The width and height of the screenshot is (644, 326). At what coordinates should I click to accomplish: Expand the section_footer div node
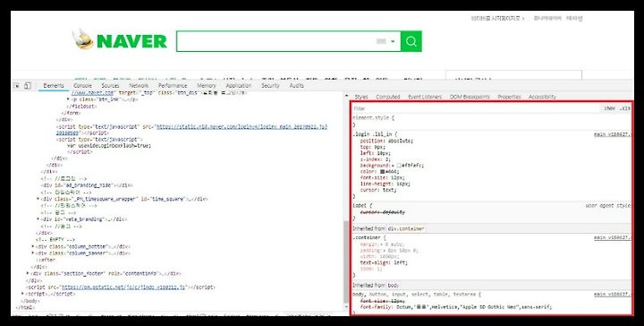28,273
